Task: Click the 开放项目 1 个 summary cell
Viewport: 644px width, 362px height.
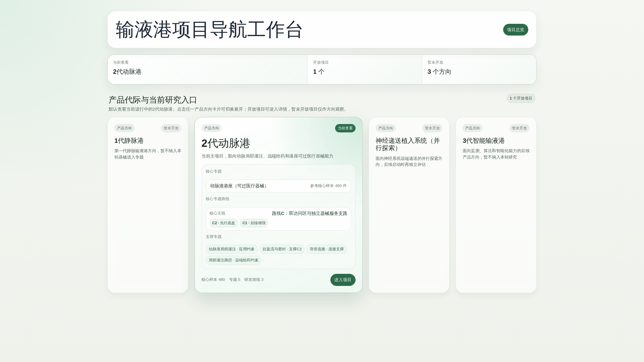Action: coord(365,69)
